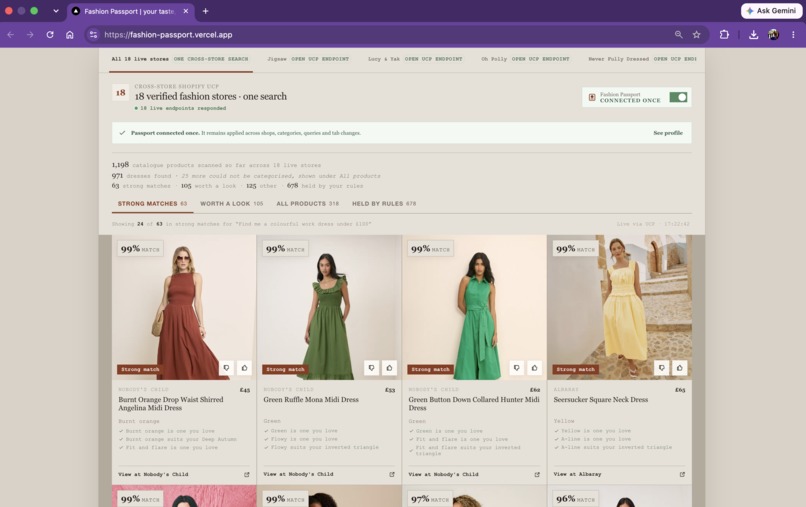Click Ask Gemini button
Screen dimensions: 806x507
tap(772, 11)
